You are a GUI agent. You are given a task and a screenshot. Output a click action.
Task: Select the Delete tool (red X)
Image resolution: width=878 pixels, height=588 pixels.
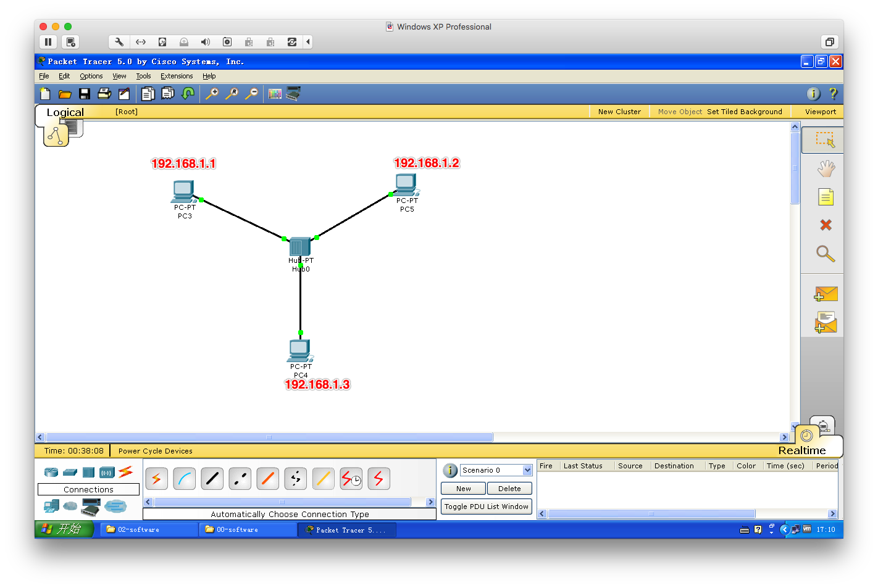pos(826,225)
